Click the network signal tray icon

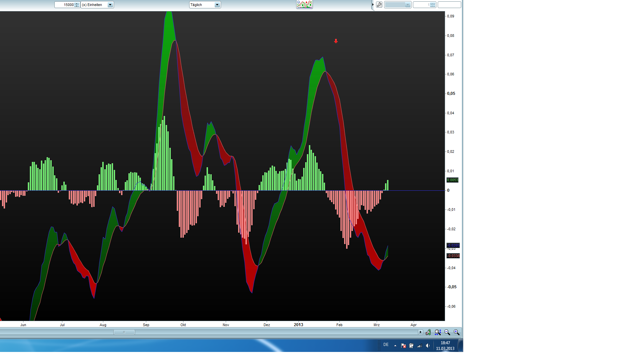tap(419, 346)
